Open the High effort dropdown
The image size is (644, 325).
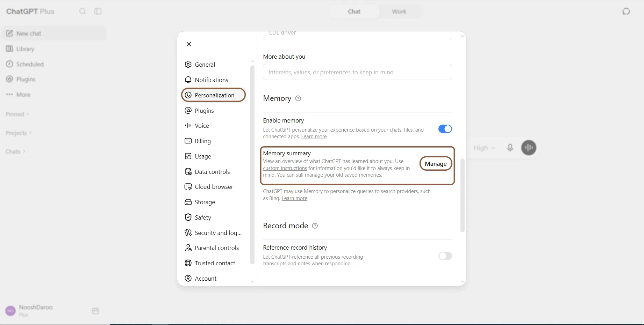[x=484, y=148]
